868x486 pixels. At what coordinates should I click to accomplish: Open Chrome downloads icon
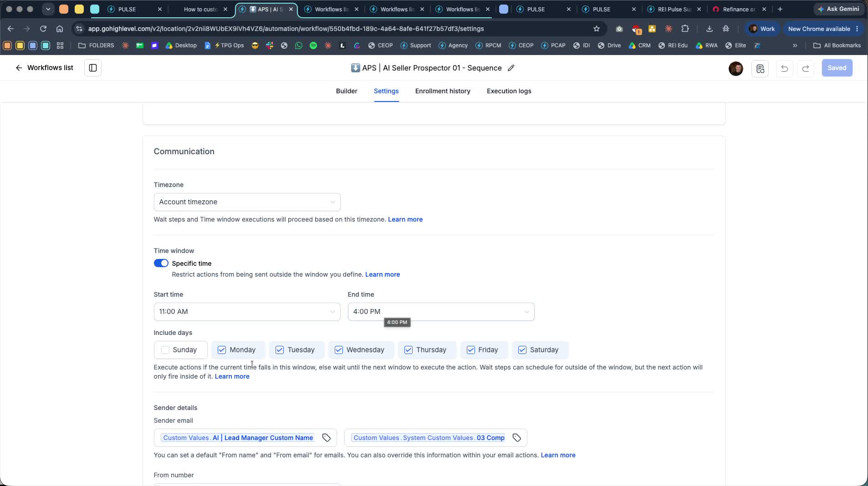[710, 29]
